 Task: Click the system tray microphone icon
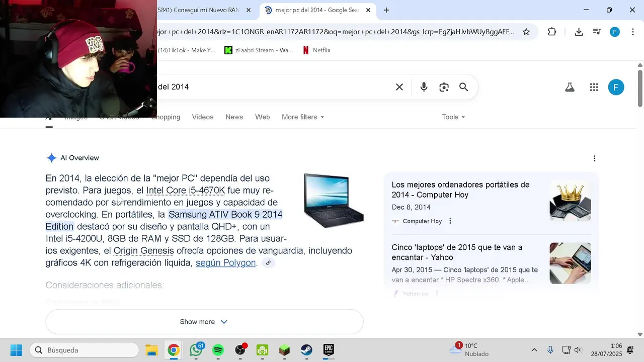click(550, 350)
